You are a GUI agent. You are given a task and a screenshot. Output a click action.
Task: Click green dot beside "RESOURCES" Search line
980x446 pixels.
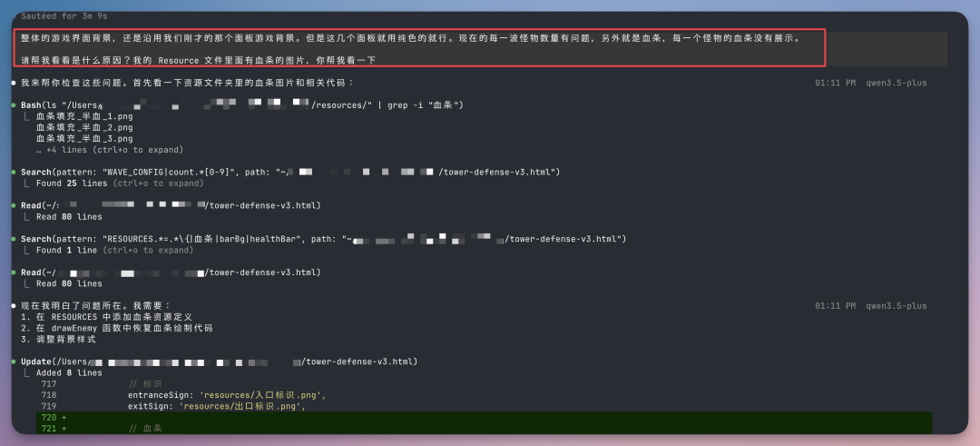tap(13, 239)
